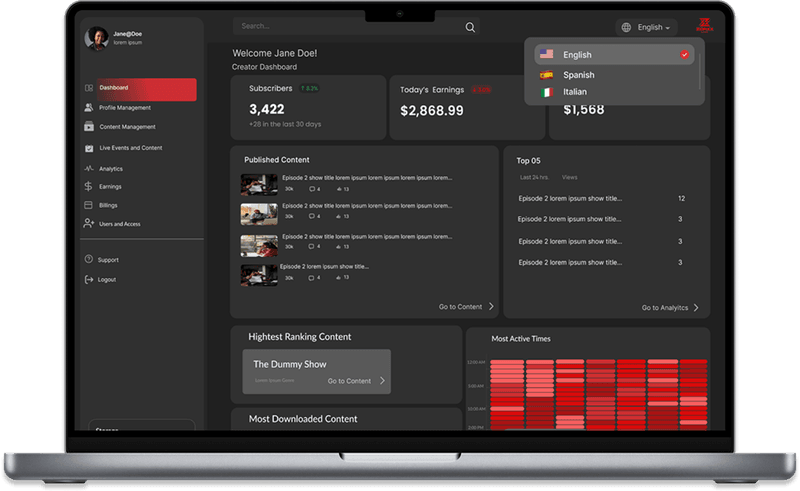800x491 pixels.
Task: Click the Dashboard sidebar icon
Action: pyautogui.click(x=89, y=88)
